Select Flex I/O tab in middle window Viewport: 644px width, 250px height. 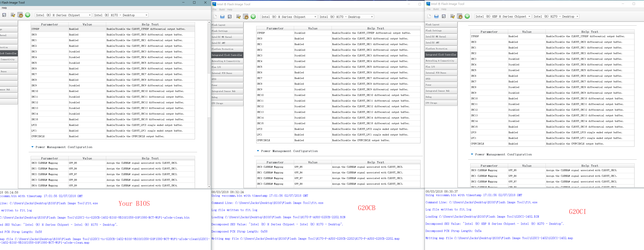(x=227, y=67)
